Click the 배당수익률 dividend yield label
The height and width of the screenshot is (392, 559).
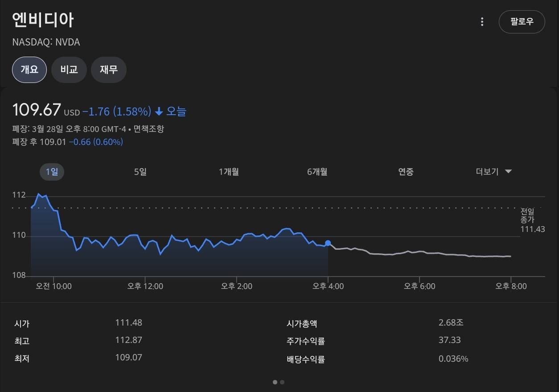pos(306,359)
